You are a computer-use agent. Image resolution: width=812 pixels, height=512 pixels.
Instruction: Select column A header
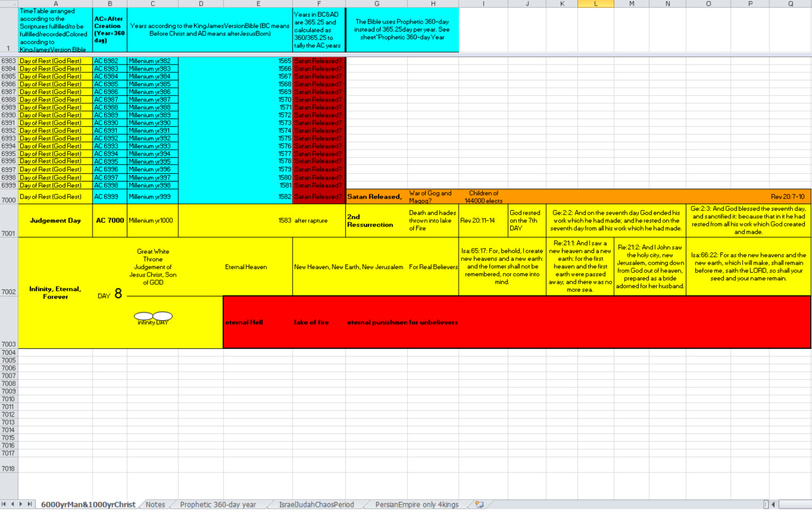click(55, 4)
